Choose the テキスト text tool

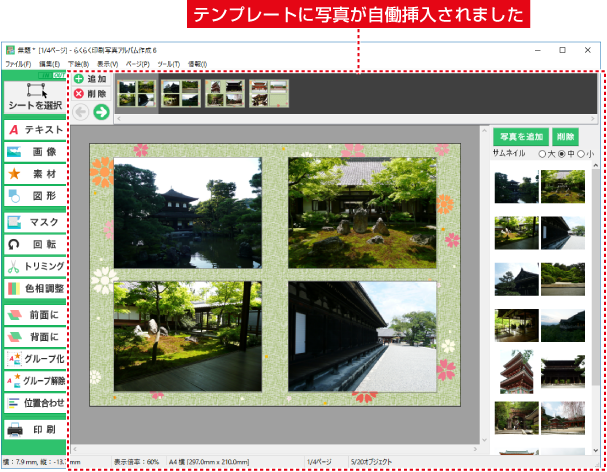pyautogui.click(x=35, y=130)
